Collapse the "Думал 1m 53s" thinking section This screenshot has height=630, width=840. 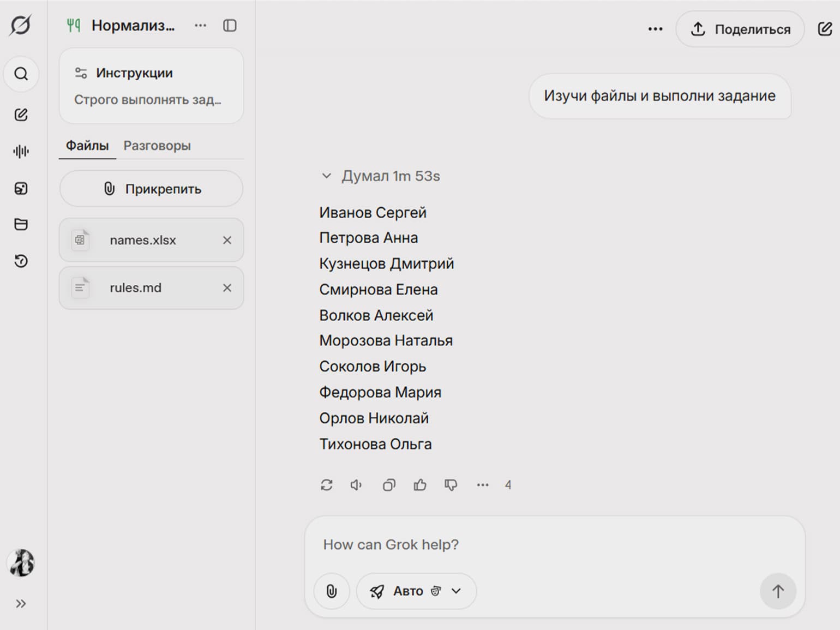click(x=326, y=176)
